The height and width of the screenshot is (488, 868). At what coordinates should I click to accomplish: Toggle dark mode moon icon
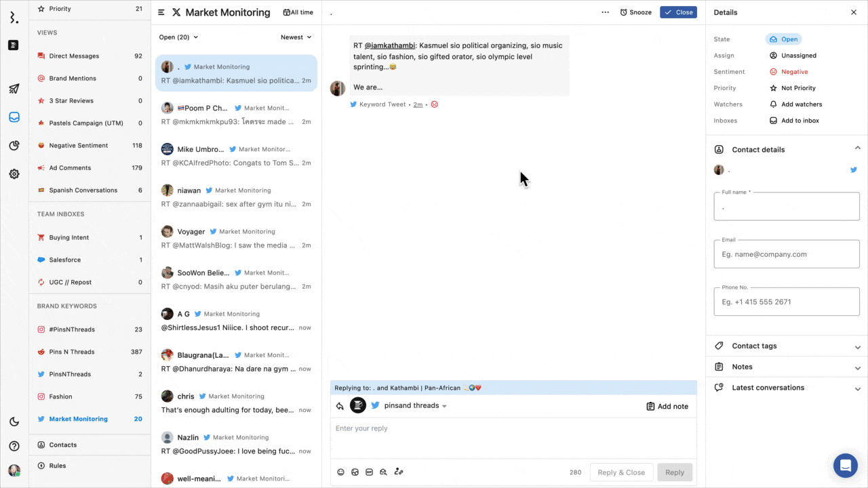[14, 422]
